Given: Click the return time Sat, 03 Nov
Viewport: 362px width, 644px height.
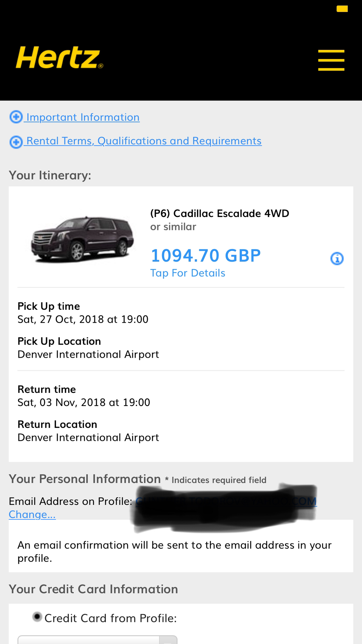Looking at the screenshot, I should [84, 402].
